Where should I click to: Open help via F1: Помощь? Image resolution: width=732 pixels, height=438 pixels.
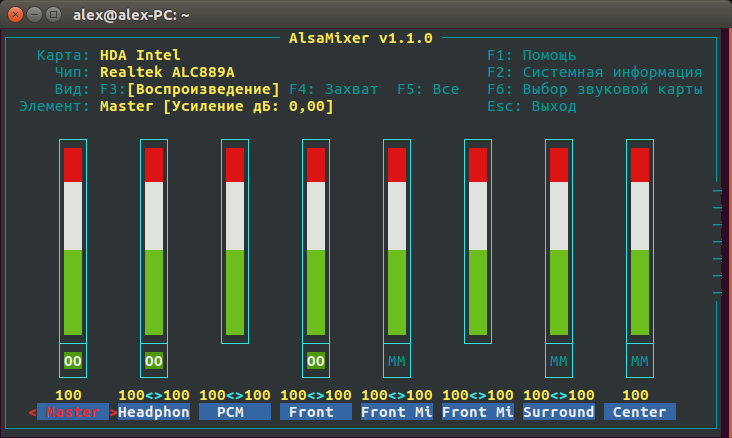click(532, 55)
